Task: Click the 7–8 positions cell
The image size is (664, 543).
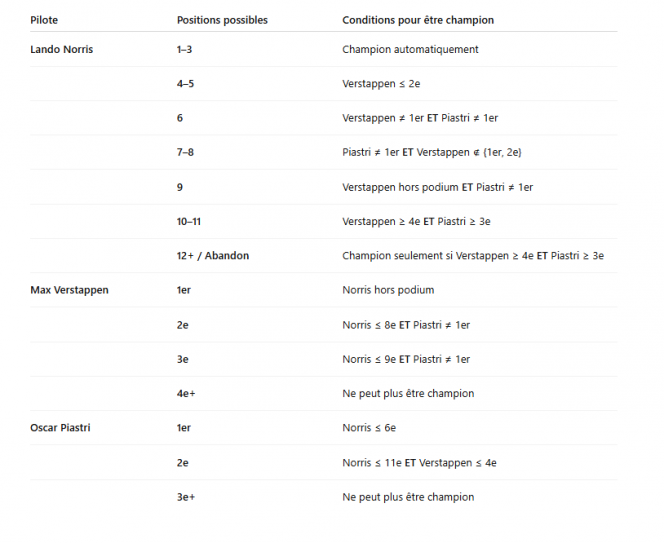Action: click(186, 152)
